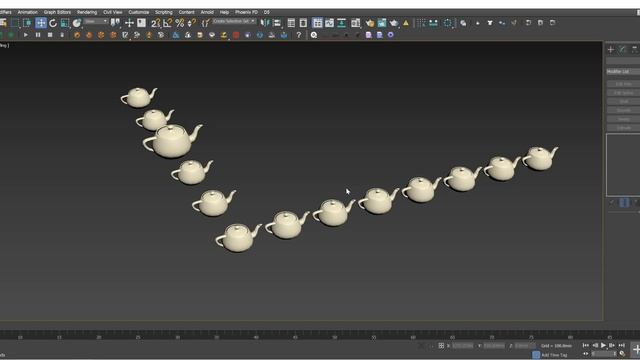Viewport: 640px width, 360px height.
Task: Click the X coordinate input field
Action: pyautogui.click(x=462, y=346)
